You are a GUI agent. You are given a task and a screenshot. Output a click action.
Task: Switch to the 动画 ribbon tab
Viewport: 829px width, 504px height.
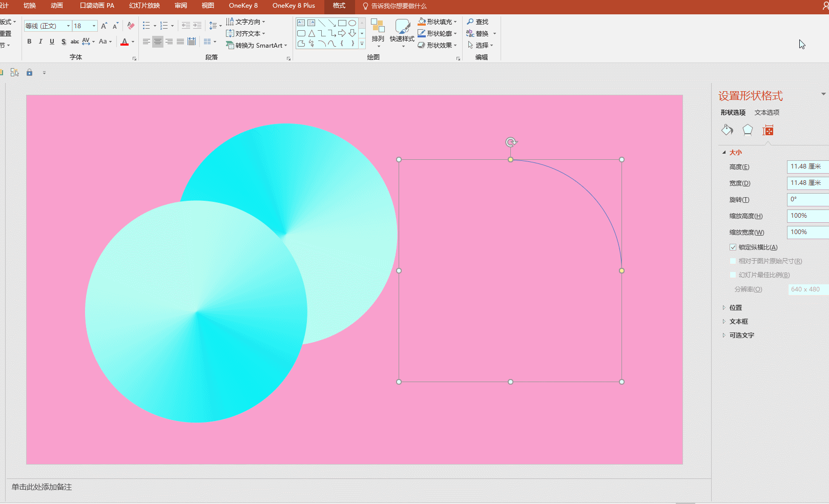click(x=57, y=6)
